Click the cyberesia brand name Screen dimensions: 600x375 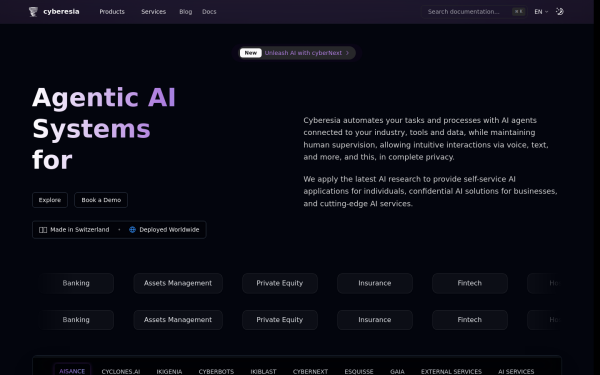[61, 11]
